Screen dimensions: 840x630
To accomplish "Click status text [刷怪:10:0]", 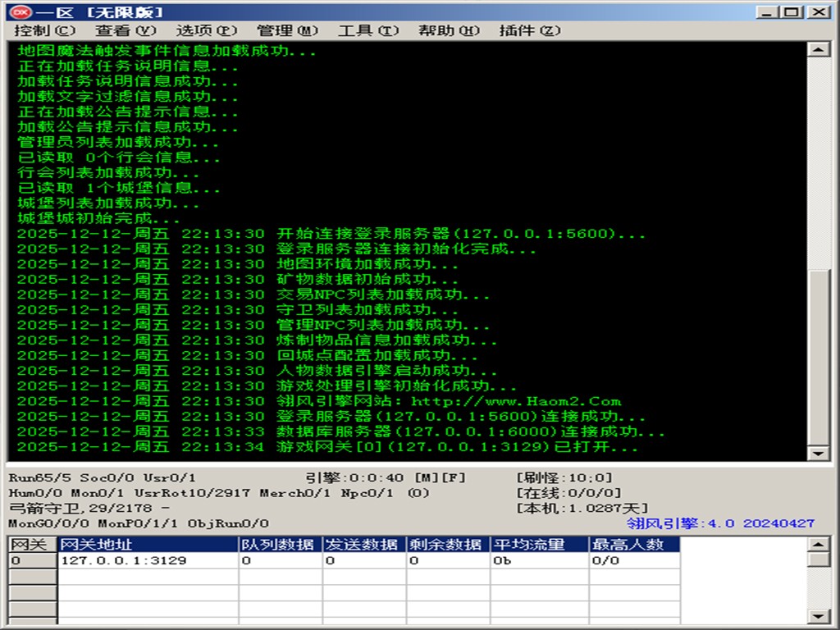I will point(564,477).
